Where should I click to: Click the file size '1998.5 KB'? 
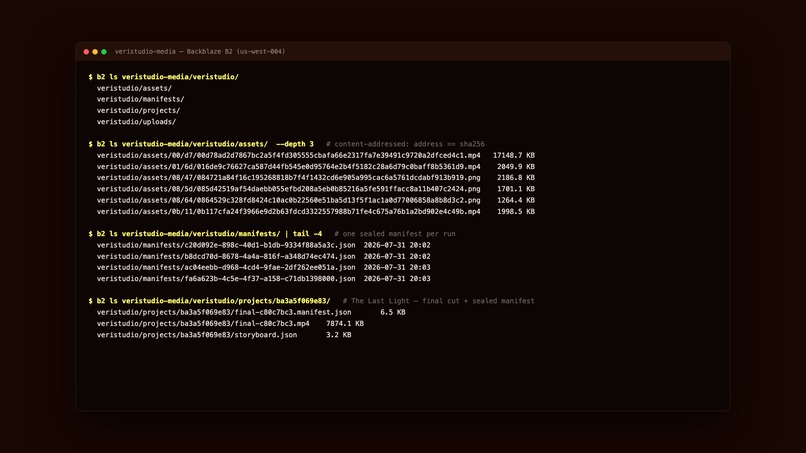point(516,211)
